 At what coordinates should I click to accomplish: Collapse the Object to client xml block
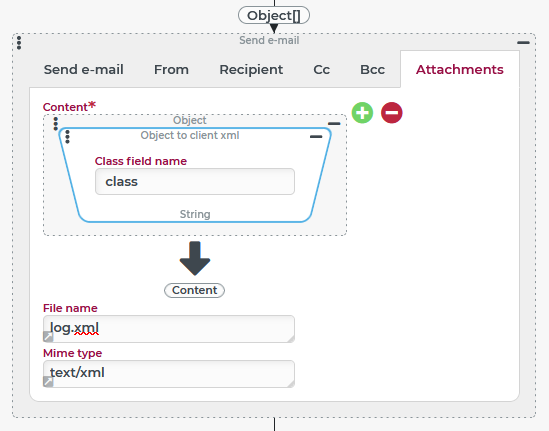click(x=316, y=137)
